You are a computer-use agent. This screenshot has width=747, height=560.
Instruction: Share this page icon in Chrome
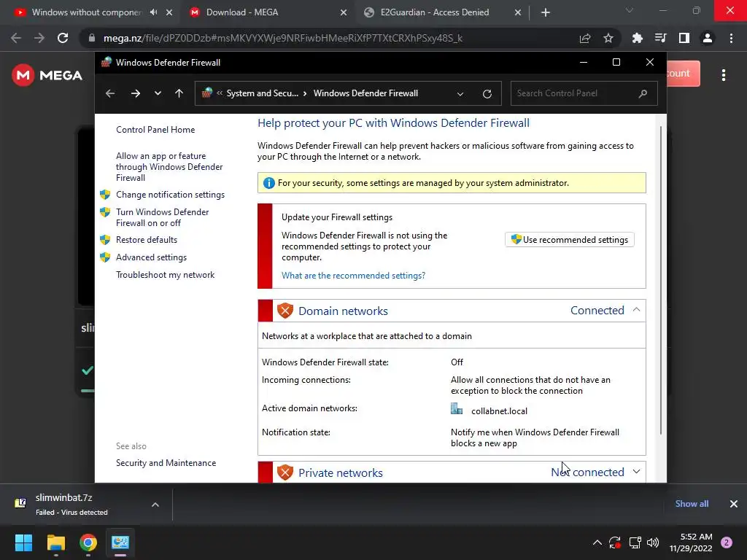[x=585, y=39]
